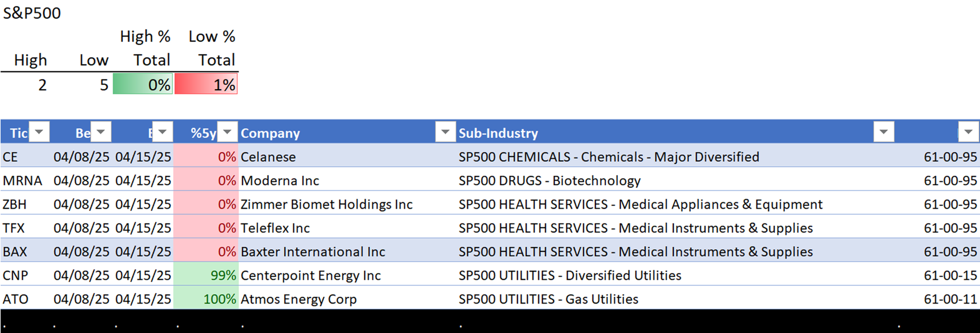The image size is (980, 333).
Task: Click the CNP 99% value cell
Action: tap(206, 275)
